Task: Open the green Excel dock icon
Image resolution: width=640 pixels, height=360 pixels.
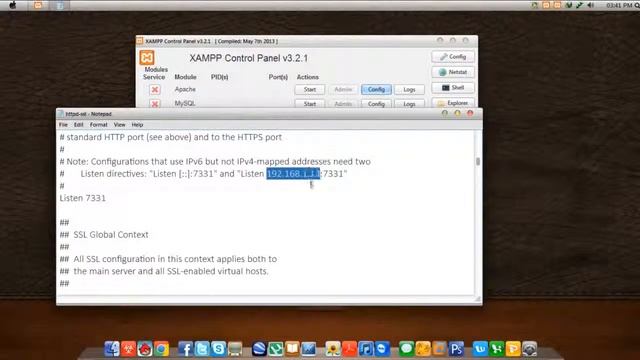Action: (x=496, y=349)
